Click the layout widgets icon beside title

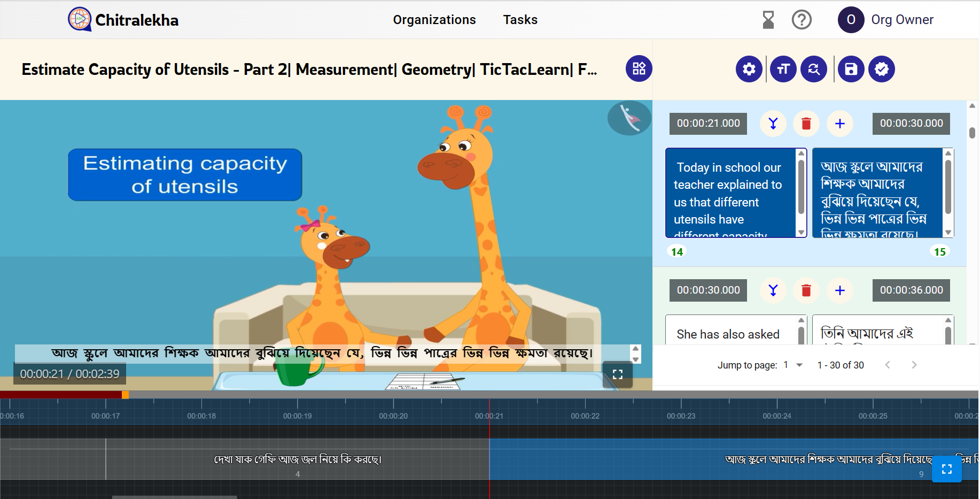[x=639, y=68]
